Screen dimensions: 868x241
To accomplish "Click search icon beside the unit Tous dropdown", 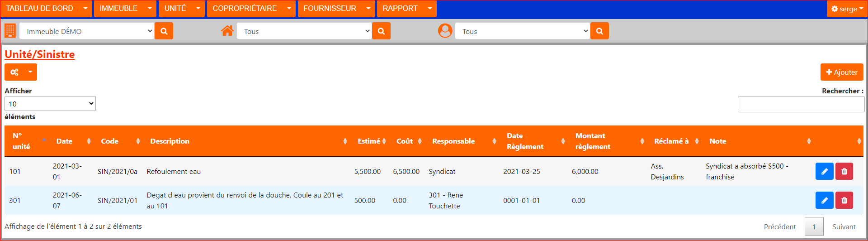I will click(381, 31).
